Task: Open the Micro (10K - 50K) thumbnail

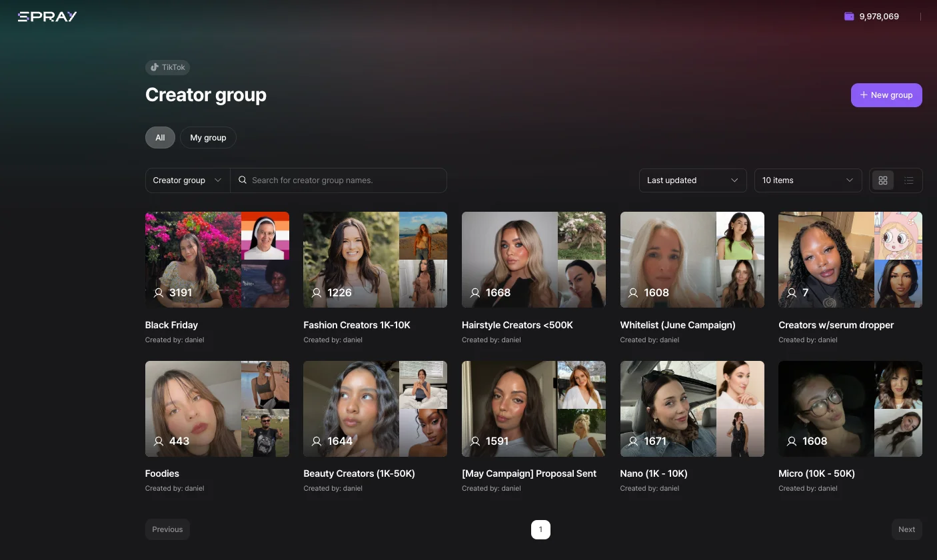Action: point(850,409)
